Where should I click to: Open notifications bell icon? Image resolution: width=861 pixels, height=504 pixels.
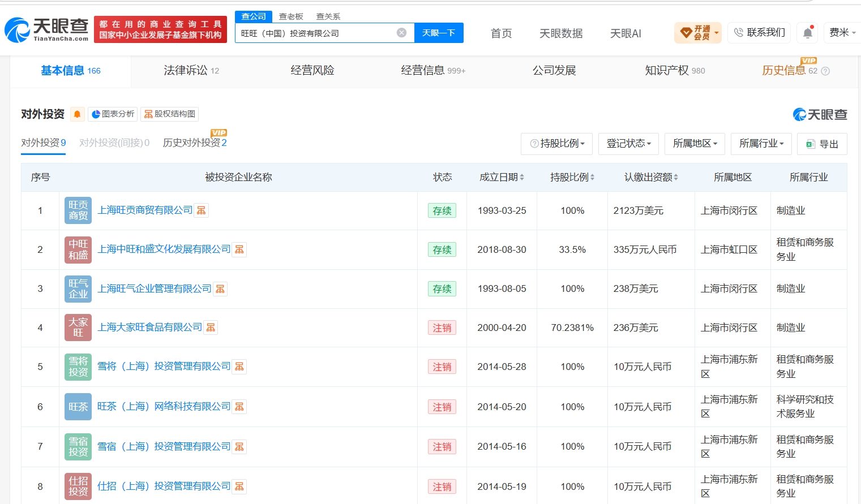click(808, 33)
